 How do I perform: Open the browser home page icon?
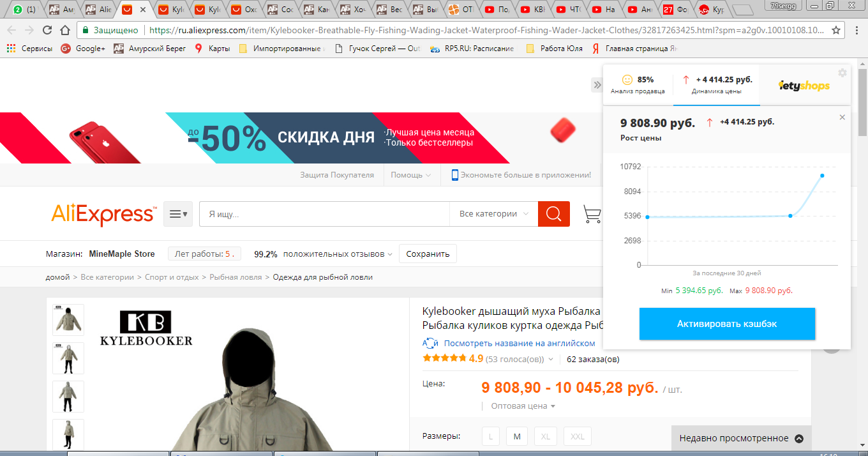(x=65, y=30)
